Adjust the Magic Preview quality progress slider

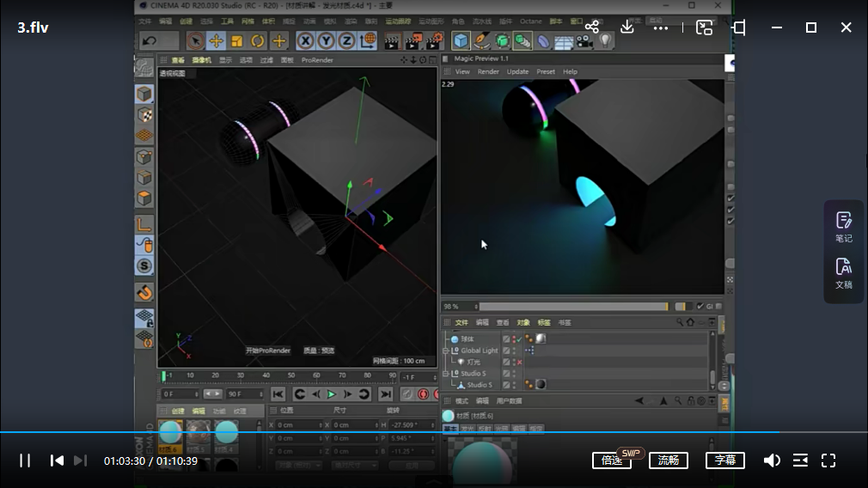pyautogui.click(x=573, y=307)
